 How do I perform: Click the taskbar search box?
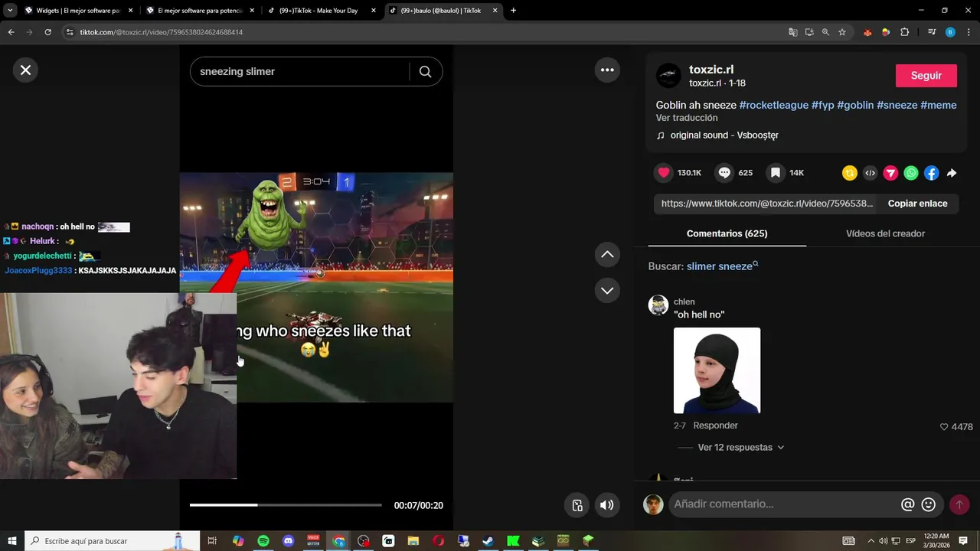coord(113,541)
